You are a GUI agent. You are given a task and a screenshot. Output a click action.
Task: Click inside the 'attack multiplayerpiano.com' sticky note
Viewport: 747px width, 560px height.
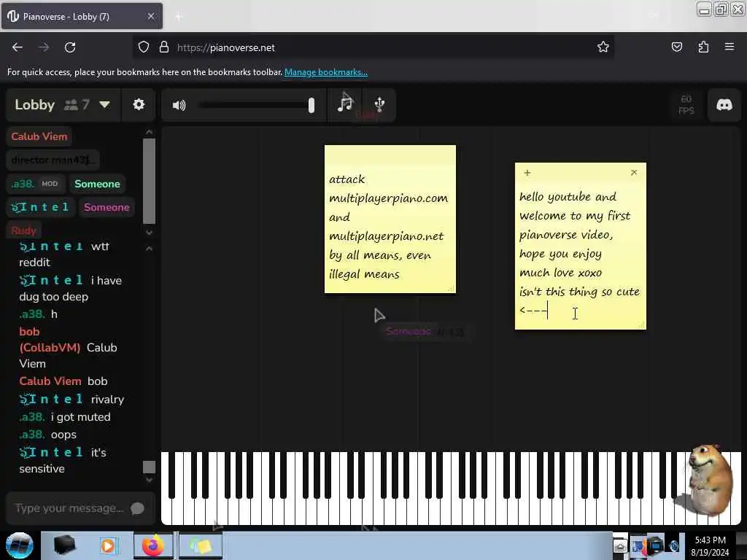(390, 226)
